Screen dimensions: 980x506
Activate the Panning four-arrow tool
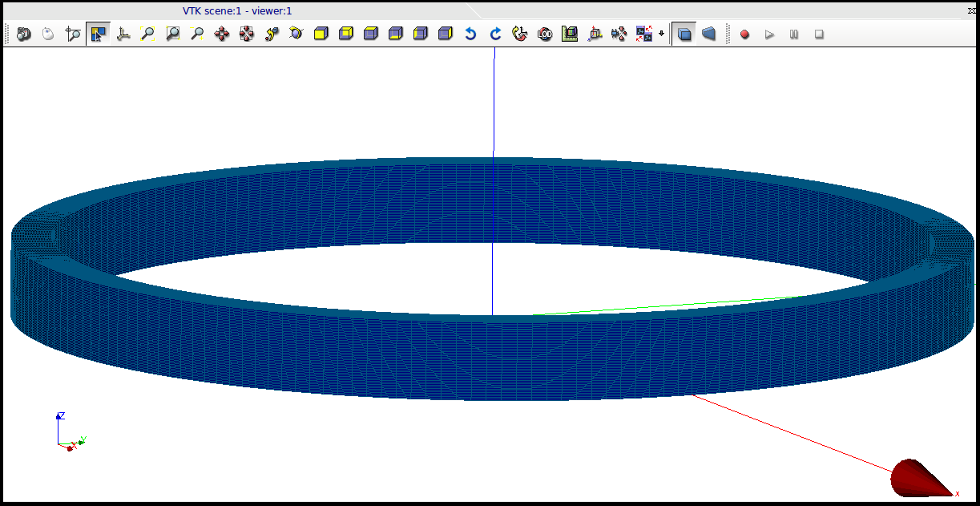click(222, 34)
